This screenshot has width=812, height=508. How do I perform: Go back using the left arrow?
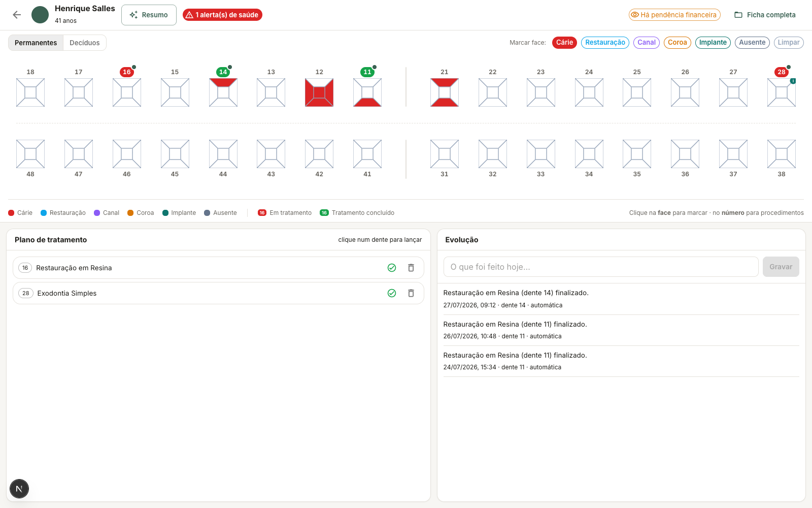(17, 15)
